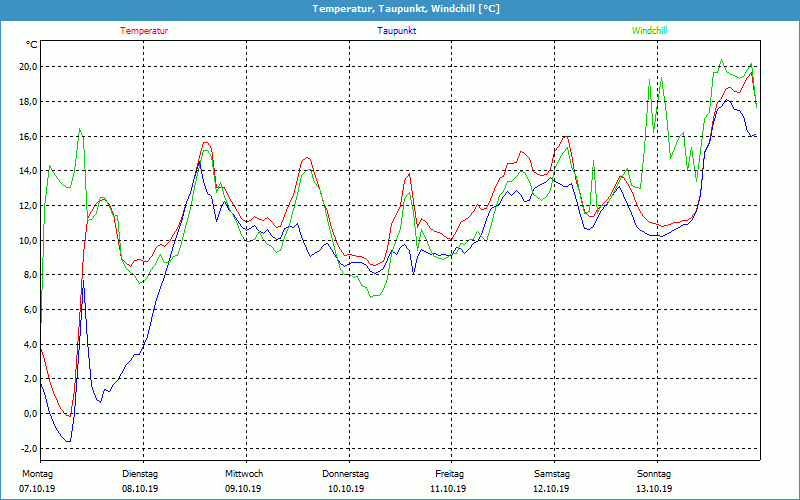
Task: Click the Sonntag day label
Action: (654, 474)
